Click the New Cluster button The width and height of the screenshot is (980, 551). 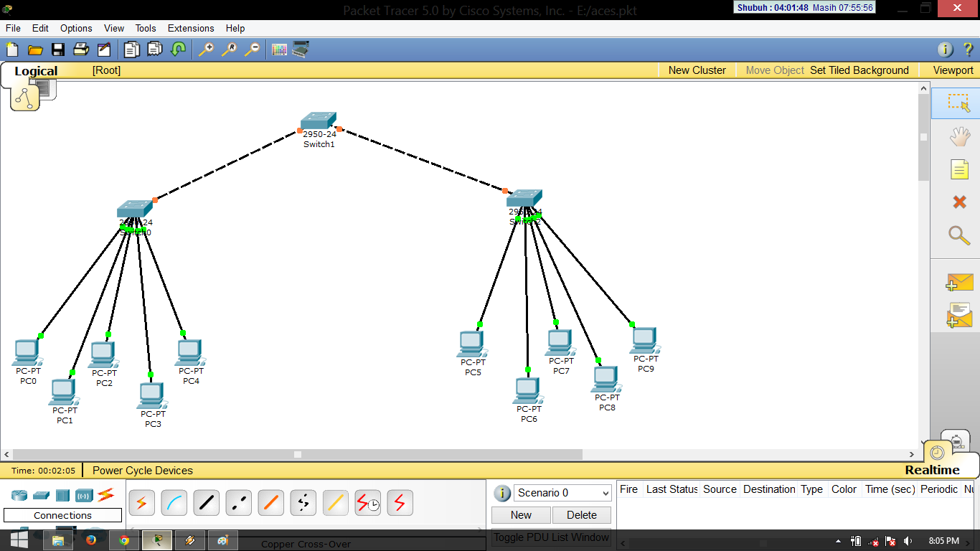pos(697,70)
